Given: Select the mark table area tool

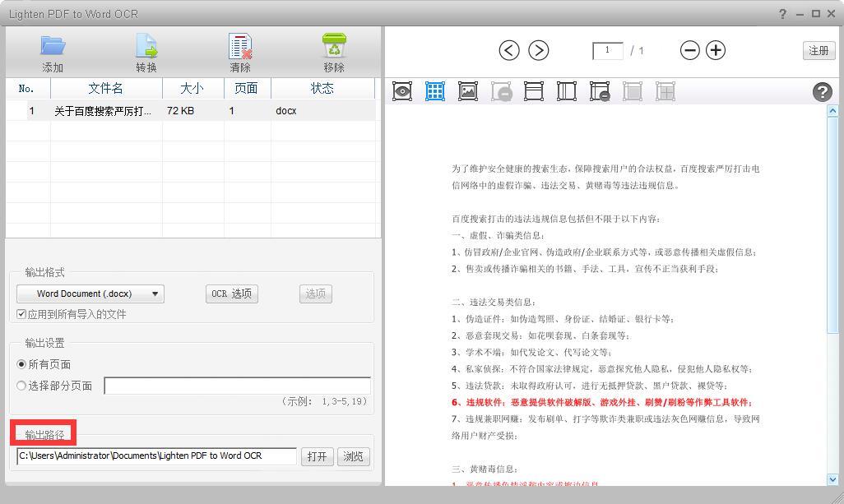Looking at the screenshot, I should [x=435, y=91].
